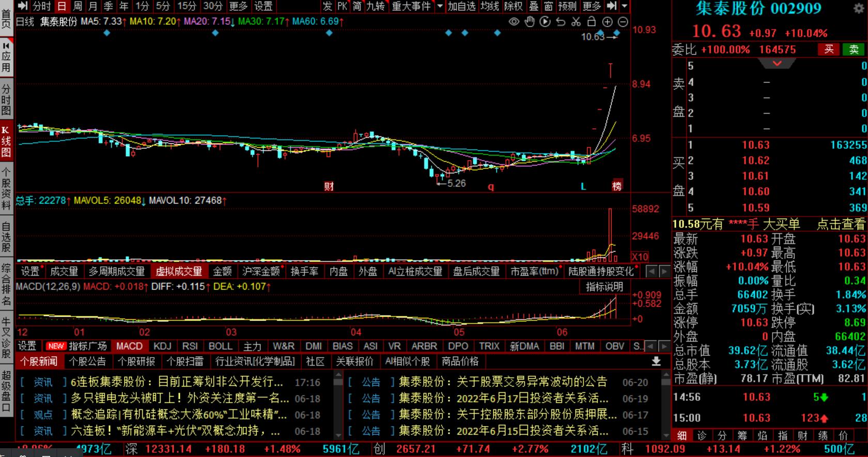The width and height of the screenshot is (868, 457).
Task: Open the dropdown arrow next to 重大事件
Action: [x=440, y=6]
